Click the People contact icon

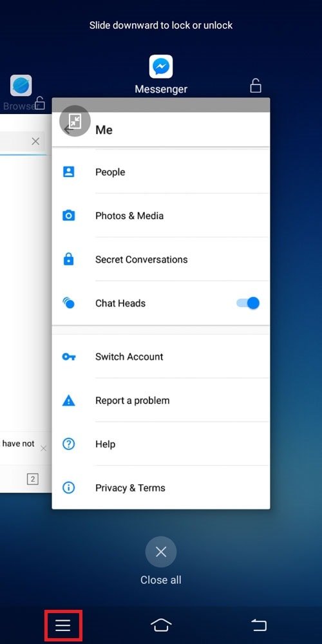[69, 172]
